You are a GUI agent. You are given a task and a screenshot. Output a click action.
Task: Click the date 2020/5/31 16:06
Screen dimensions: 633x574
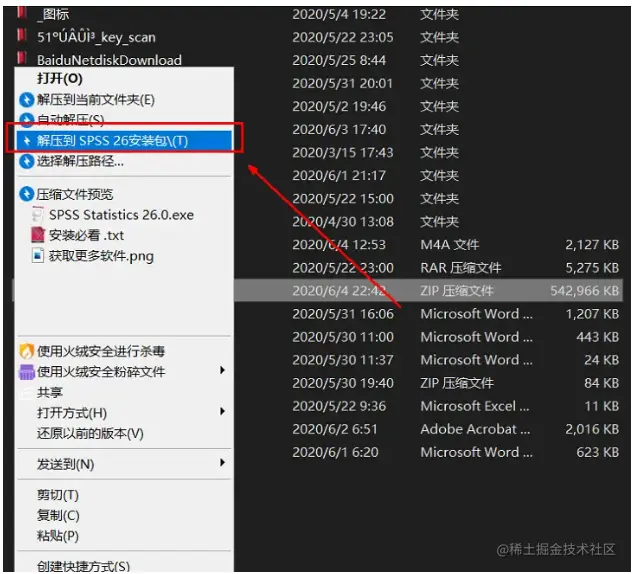click(x=343, y=314)
